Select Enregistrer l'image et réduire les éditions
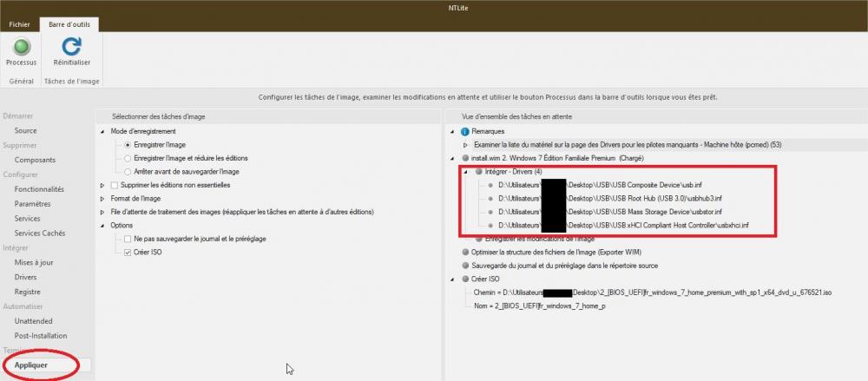 click(128, 158)
